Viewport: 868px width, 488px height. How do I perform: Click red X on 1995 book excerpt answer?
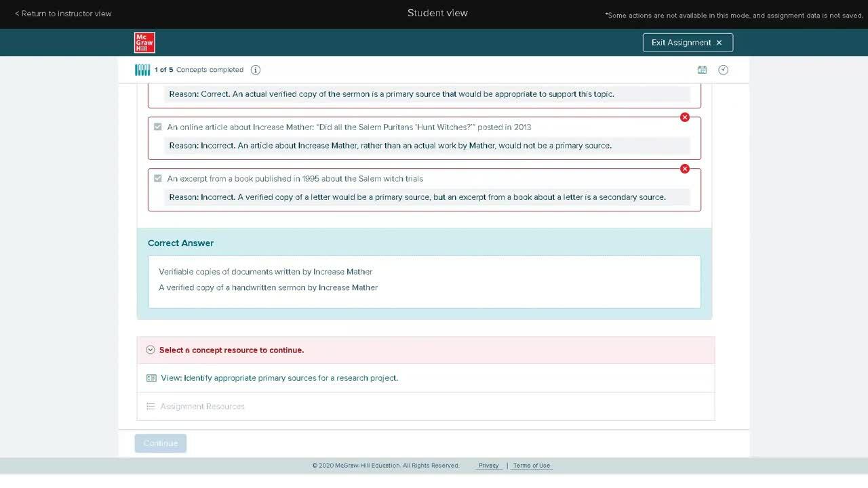[685, 169]
